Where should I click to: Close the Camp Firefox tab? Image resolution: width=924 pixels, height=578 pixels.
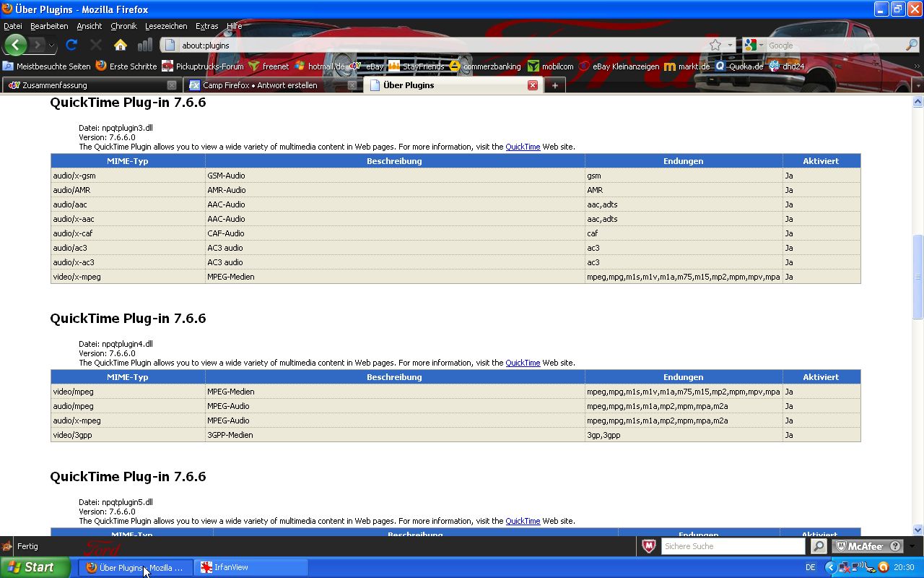352,85
